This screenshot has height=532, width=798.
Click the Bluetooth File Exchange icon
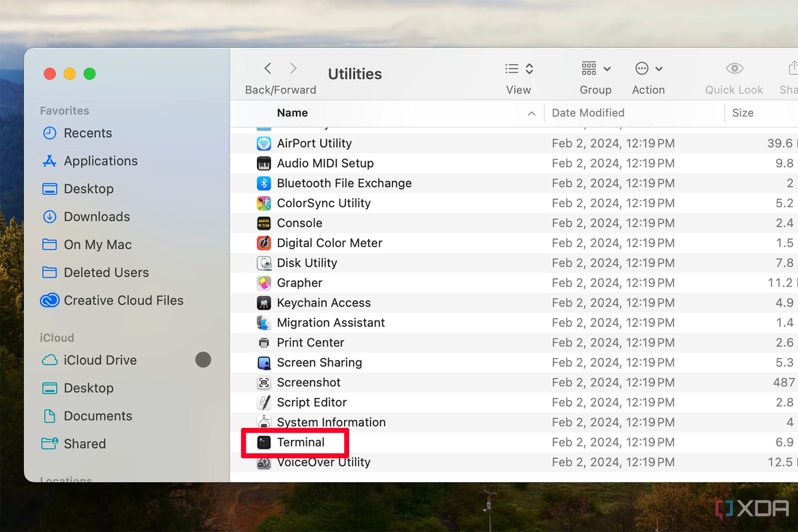264,184
